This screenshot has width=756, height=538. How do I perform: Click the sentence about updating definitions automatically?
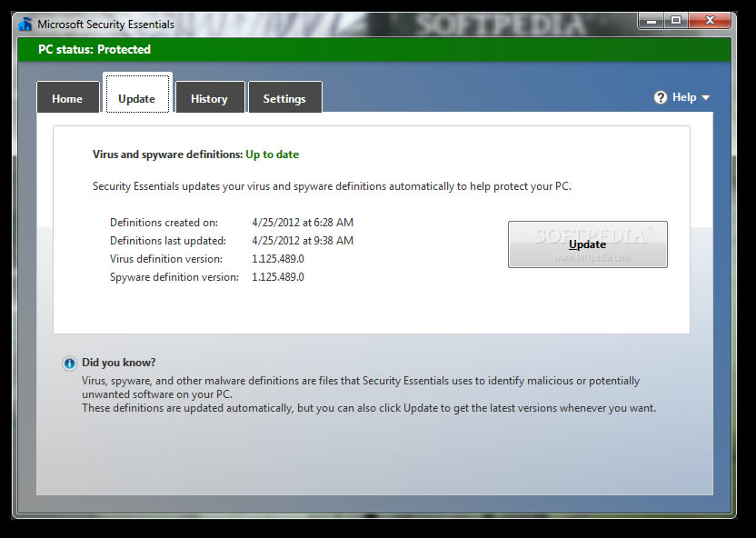coord(333,186)
